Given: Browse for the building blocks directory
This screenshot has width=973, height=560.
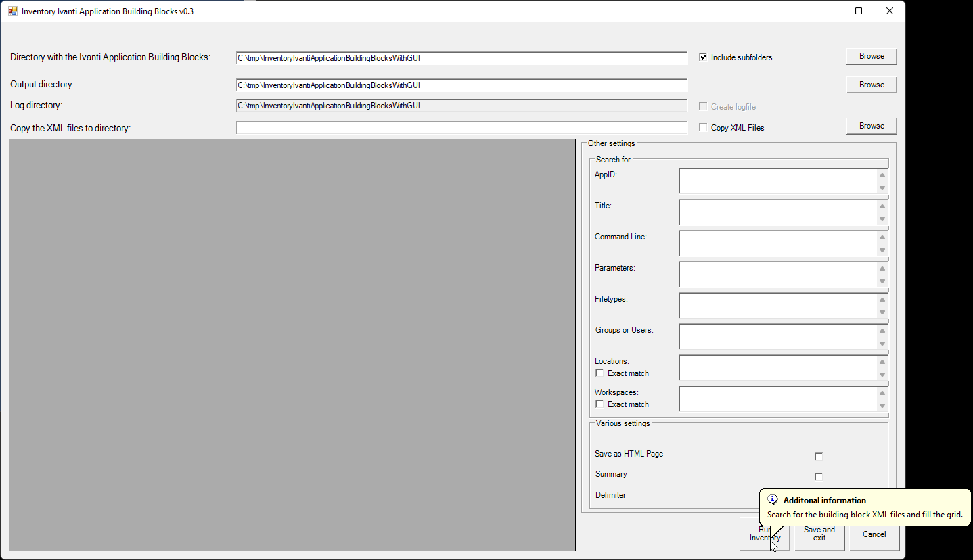Looking at the screenshot, I should [871, 57].
